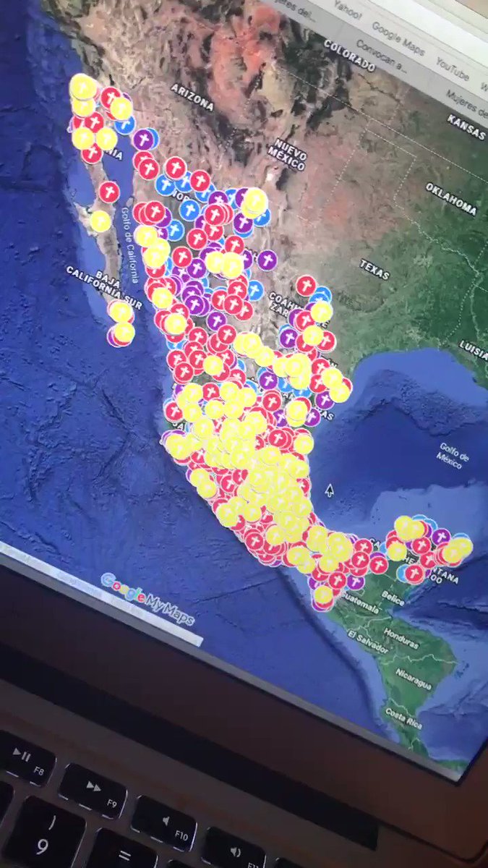Select the purple marker above Guatemala label
The image size is (488, 868).
(355, 580)
